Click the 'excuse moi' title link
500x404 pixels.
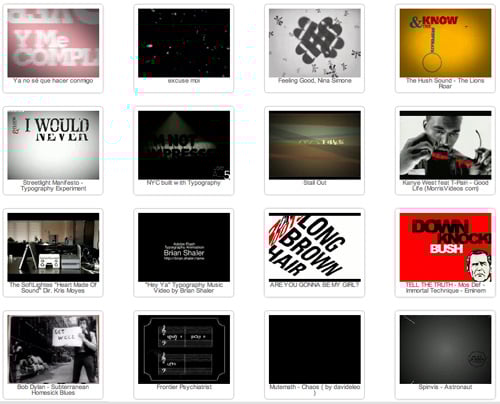pos(184,81)
